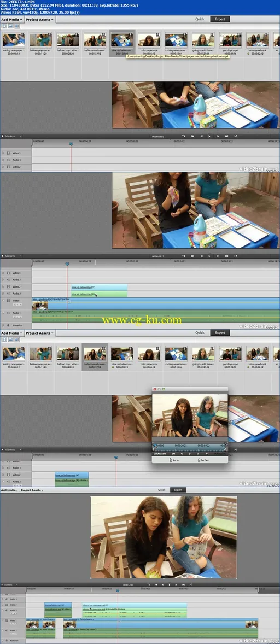Mute the Audio 1 track in second frame
Image resolution: width=280 pixels, height=644 pixels.
pos(8,313)
